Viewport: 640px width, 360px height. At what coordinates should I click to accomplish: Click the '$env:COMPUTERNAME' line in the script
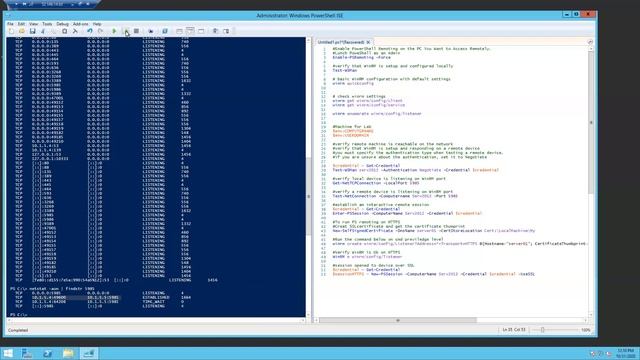click(353, 131)
